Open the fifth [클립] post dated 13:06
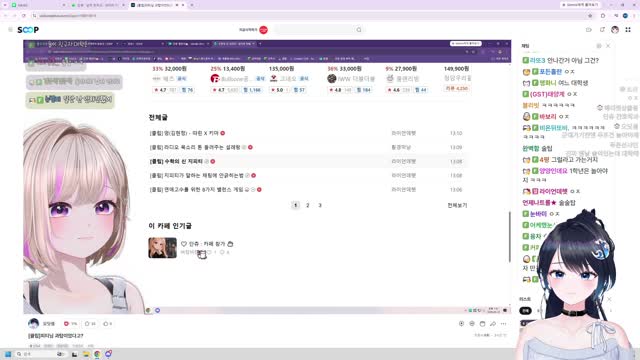Screen dimensions: 640x360 pos(196,190)
